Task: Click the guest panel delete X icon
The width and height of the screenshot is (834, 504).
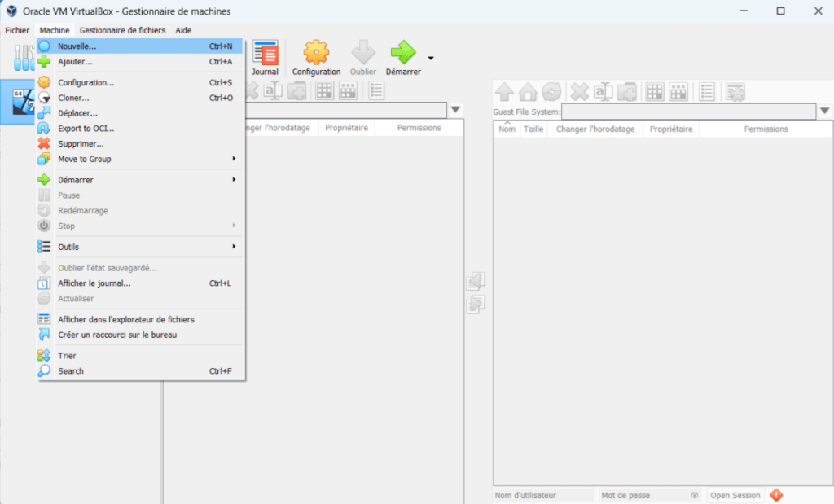Action: (579, 92)
